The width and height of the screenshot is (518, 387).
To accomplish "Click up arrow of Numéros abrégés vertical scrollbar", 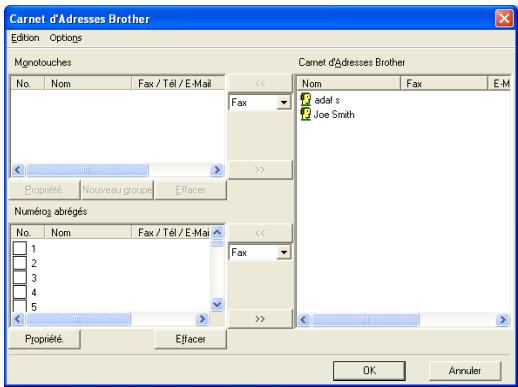I will click(217, 232).
